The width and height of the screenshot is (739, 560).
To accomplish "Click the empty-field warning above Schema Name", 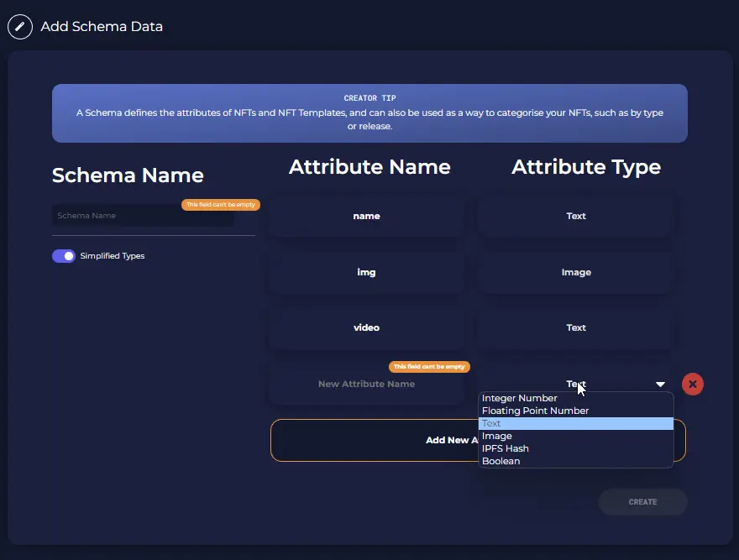I will [x=221, y=205].
